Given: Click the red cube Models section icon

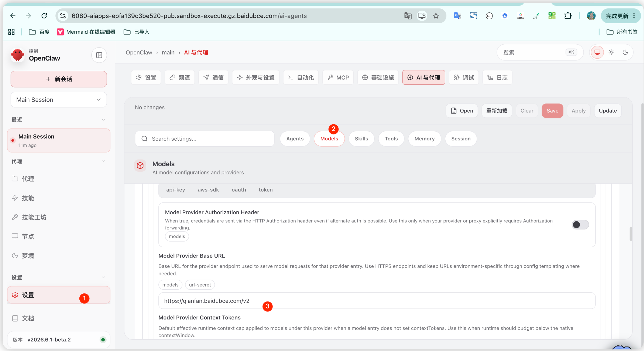Looking at the screenshot, I should point(140,165).
